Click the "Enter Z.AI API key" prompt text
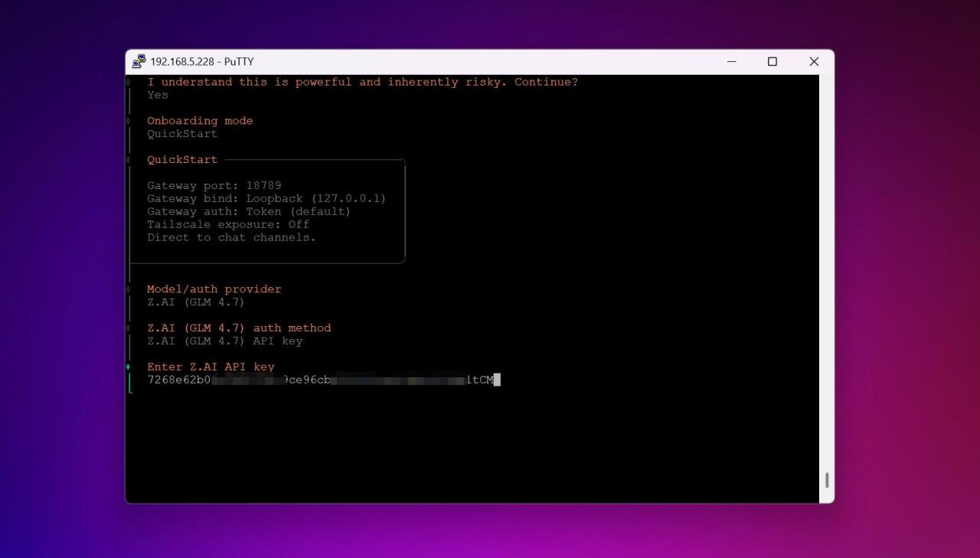The image size is (980, 558). click(211, 367)
